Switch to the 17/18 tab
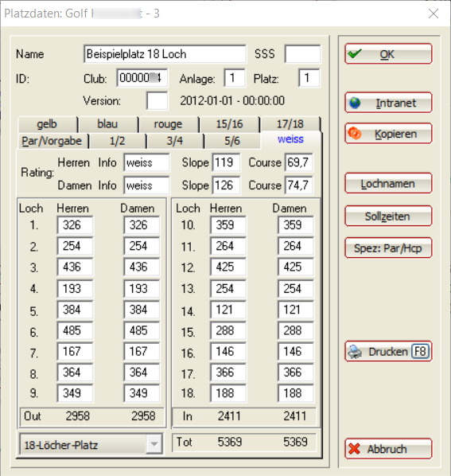Viewport: 451px width, 476px height. pyautogui.click(x=290, y=124)
